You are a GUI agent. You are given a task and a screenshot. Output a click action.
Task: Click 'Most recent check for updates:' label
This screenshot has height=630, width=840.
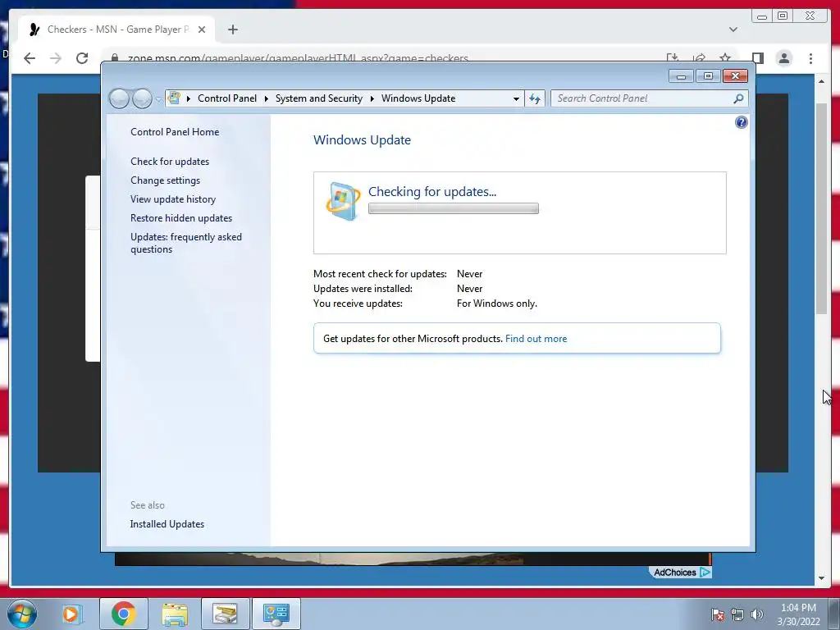(380, 274)
